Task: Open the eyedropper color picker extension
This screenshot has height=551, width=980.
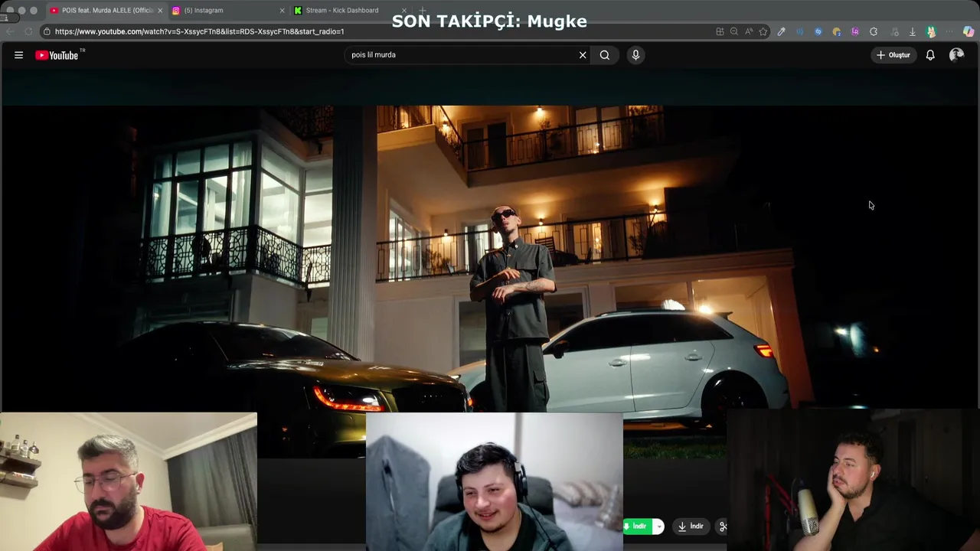Action: [781, 31]
